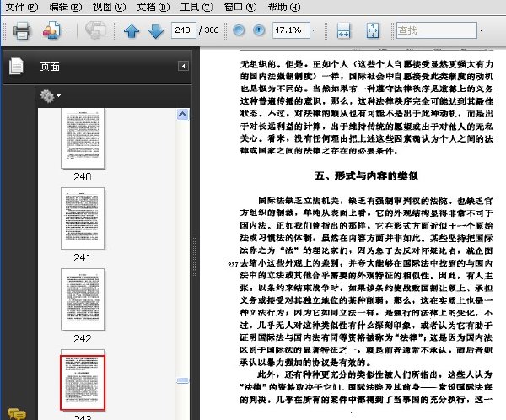Open the 编辑 menu

[66, 7]
